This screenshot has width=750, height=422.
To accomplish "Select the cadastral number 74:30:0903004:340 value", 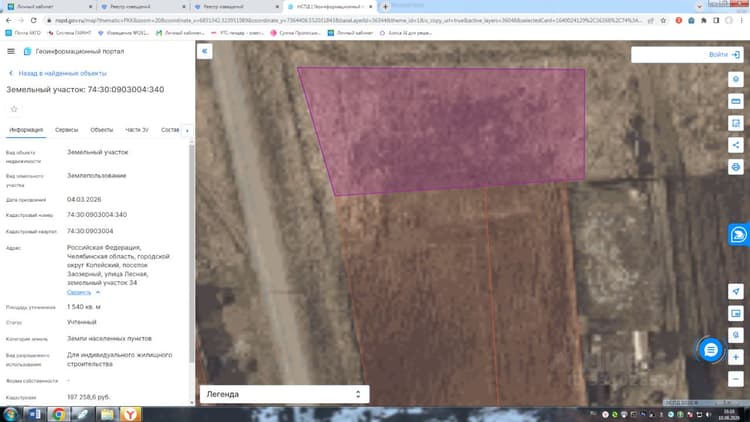I will click(97, 215).
